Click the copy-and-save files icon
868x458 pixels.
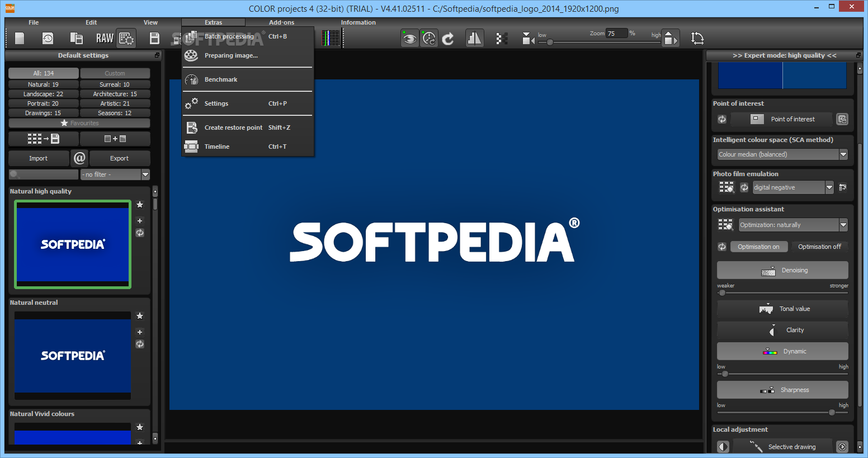point(76,38)
